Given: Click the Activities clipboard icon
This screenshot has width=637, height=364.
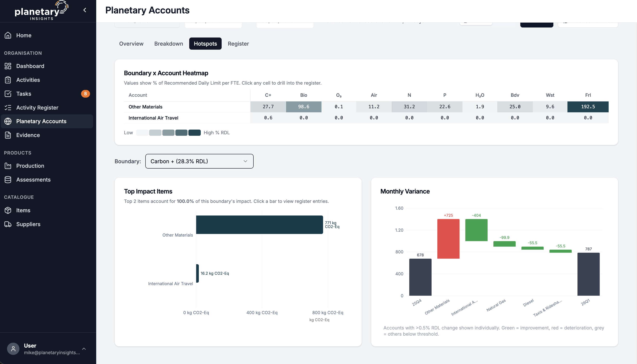Looking at the screenshot, I should point(8,80).
